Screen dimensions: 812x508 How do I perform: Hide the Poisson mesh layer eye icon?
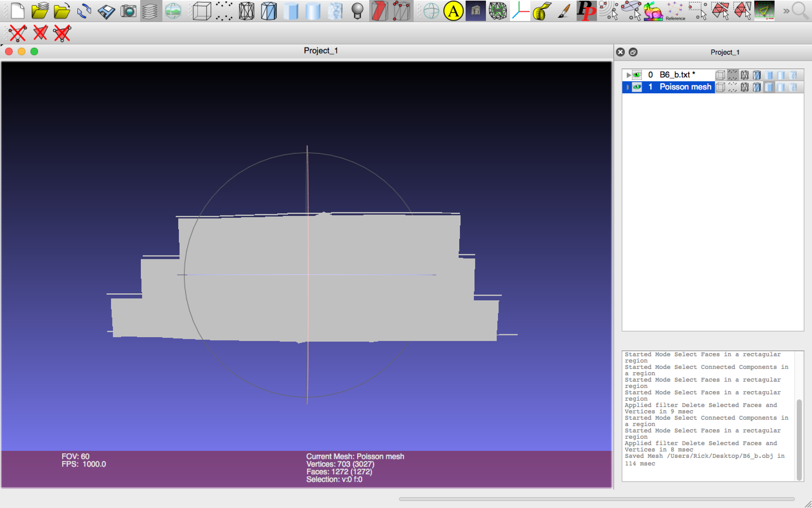point(637,87)
